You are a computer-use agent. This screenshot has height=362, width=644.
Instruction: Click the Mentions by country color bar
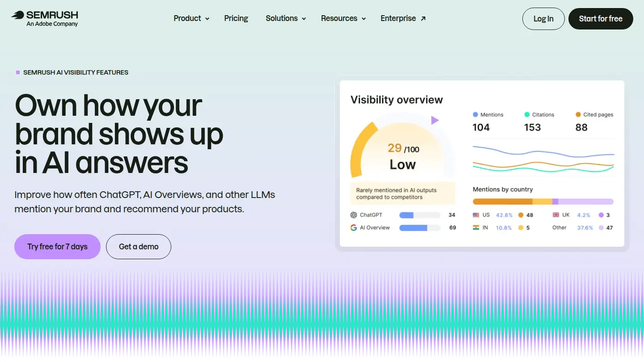pos(543,202)
